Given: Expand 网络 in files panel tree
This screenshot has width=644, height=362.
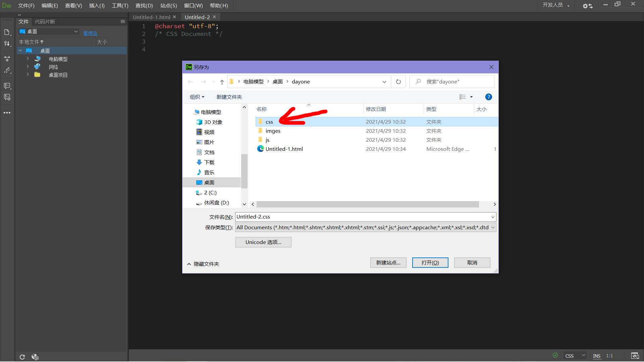Looking at the screenshot, I should click(x=28, y=67).
